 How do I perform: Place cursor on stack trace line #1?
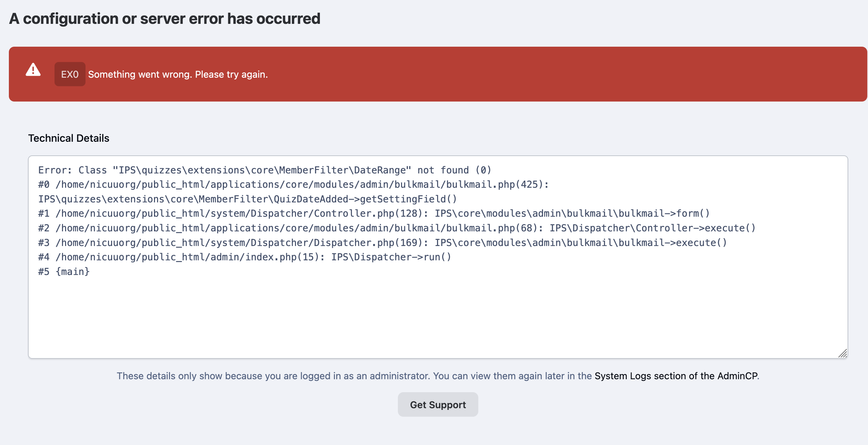click(374, 213)
